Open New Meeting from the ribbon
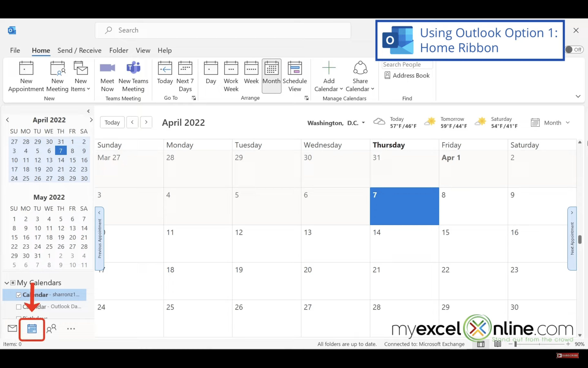Image resolution: width=588 pixels, height=368 pixels. point(57,76)
